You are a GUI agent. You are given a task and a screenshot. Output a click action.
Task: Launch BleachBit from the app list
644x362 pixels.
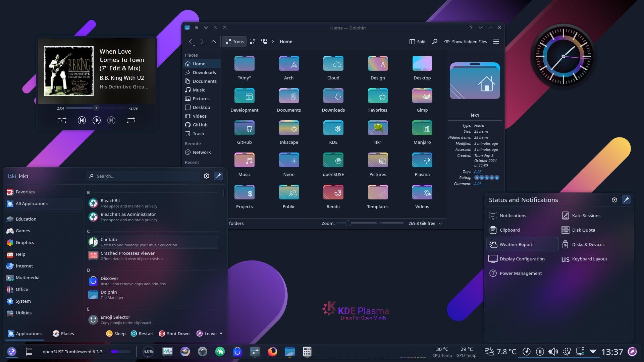153,203
